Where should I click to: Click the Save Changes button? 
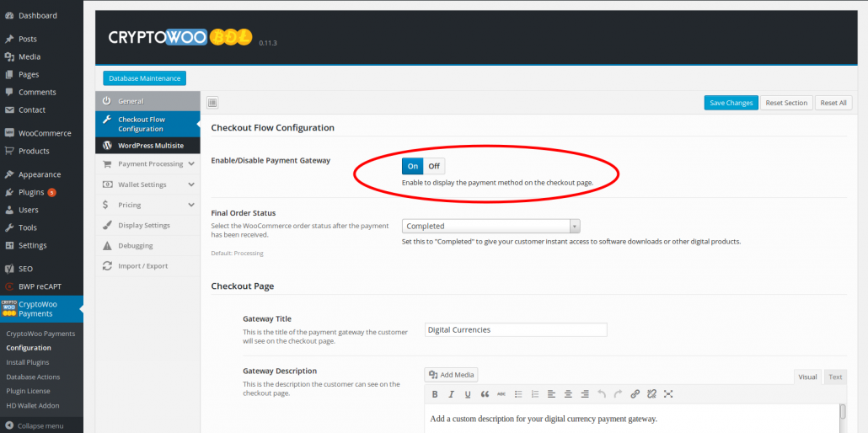pyautogui.click(x=731, y=103)
